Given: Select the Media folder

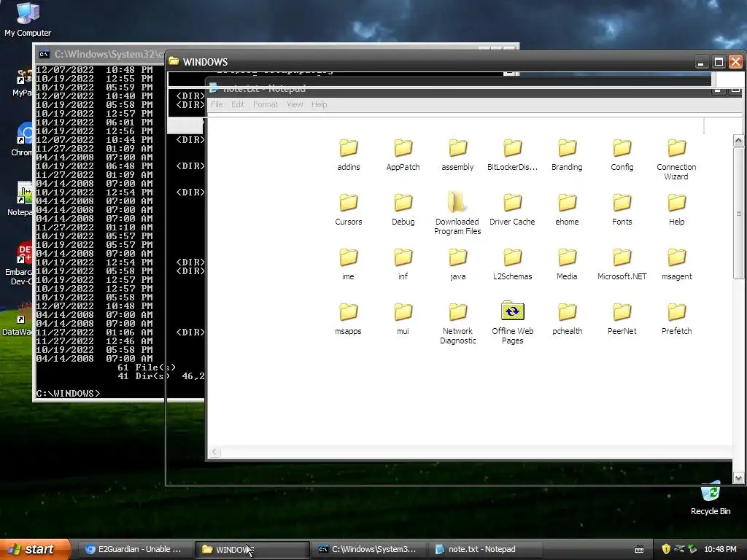Looking at the screenshot, I should [567, 264].
